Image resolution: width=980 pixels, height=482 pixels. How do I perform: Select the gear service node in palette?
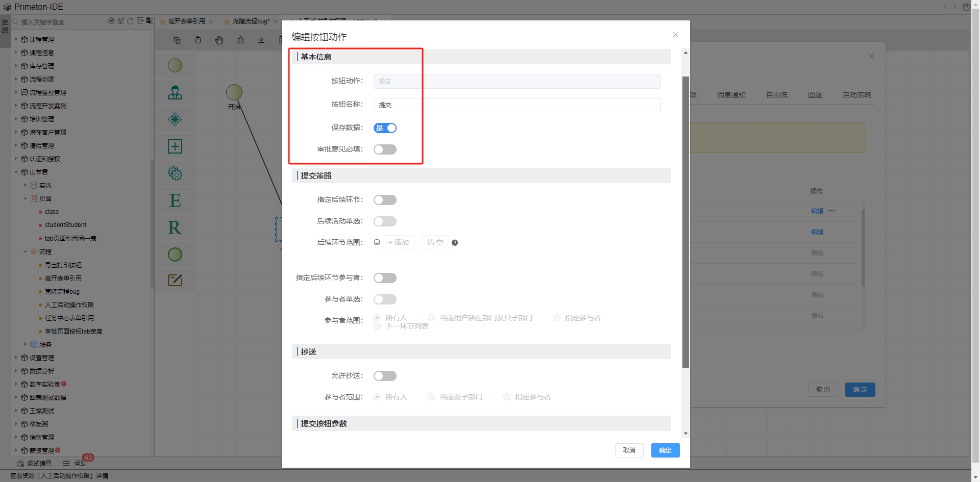pyautogui.click(x=175, y=173)
